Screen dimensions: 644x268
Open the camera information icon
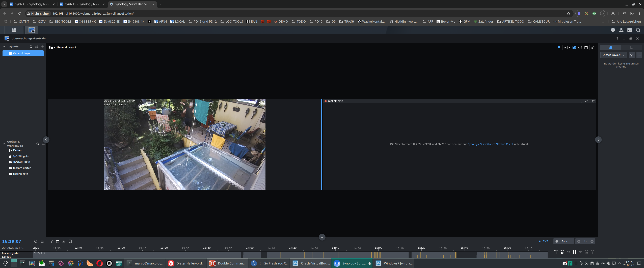(x=580, y=47)
